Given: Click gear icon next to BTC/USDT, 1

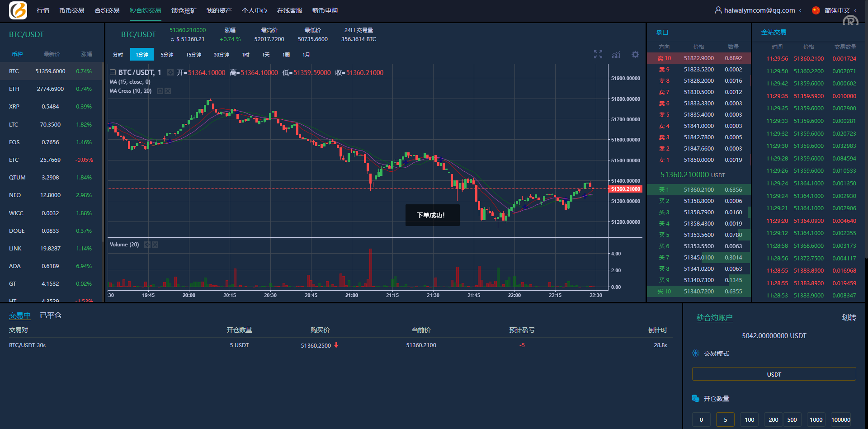Looking at the screenshot, I should [x=170, y=73].
